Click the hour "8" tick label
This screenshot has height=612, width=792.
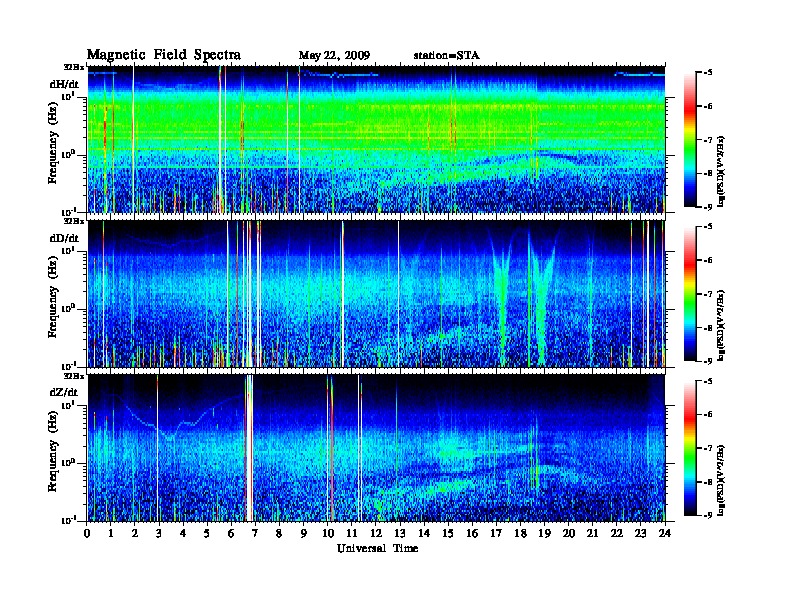(x=279, y=533)
